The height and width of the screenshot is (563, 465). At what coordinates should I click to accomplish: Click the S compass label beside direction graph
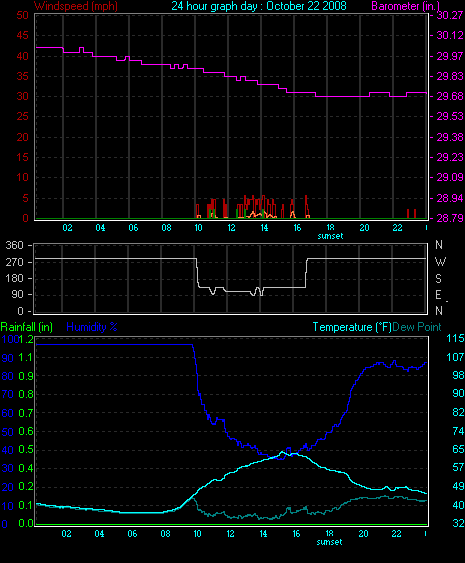pos(438,278)
